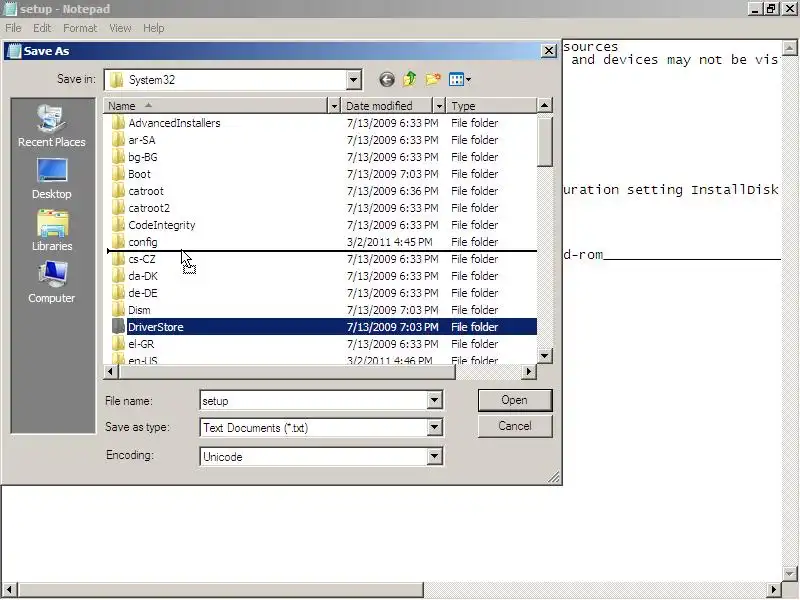Viewport: 800px width, 600px height.
Task: Open Computer in the places bar
Action: [52, 282]
